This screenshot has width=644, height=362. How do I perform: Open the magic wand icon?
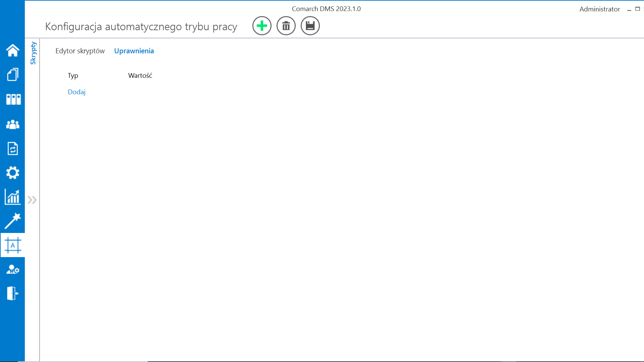13,221
